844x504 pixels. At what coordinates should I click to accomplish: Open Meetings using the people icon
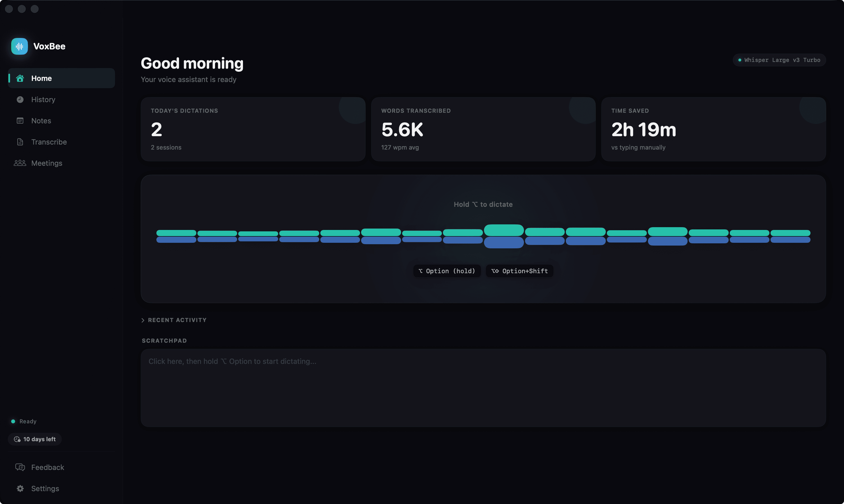pos(20,163)
